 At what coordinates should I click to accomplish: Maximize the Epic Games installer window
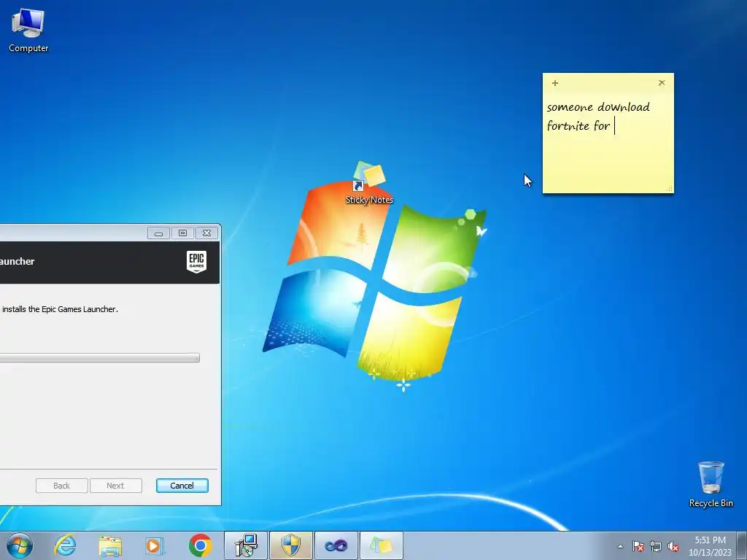tap(182, 233)
